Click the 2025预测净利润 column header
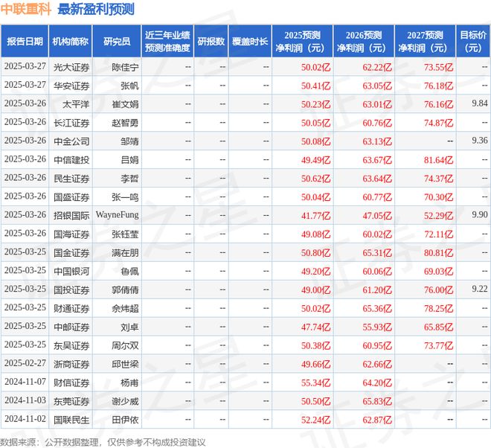 point(302,42)
